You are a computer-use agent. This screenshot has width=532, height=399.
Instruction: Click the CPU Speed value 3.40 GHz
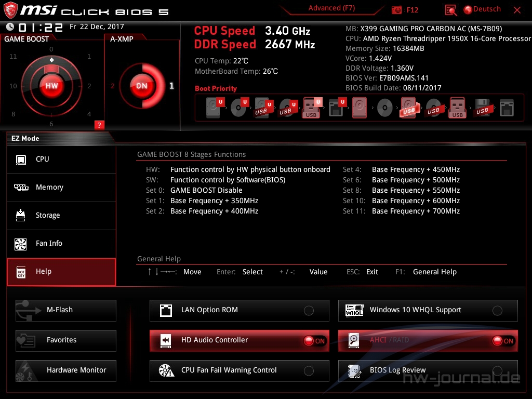tap(288, 31)
